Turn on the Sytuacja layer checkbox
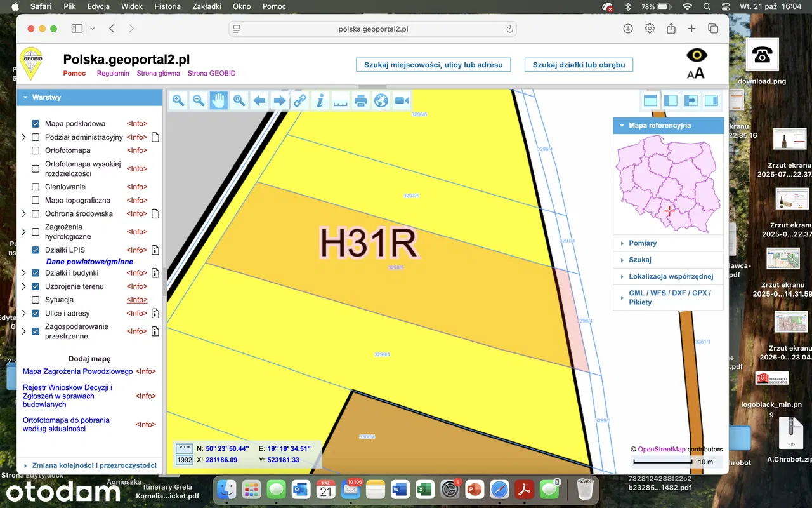 (x=36, y=300)
